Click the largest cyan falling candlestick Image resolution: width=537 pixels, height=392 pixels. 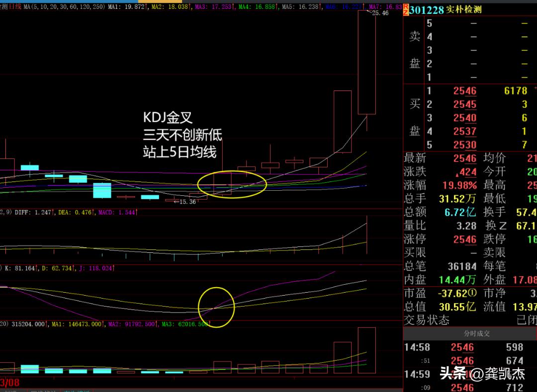(x=102, y=190)
